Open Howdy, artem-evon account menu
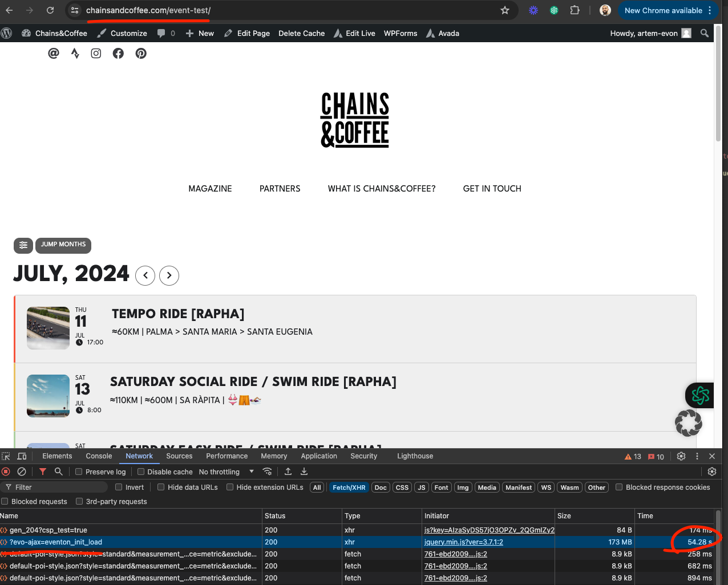The width and height of the screenshot is (728, 585). pos(650,33)
